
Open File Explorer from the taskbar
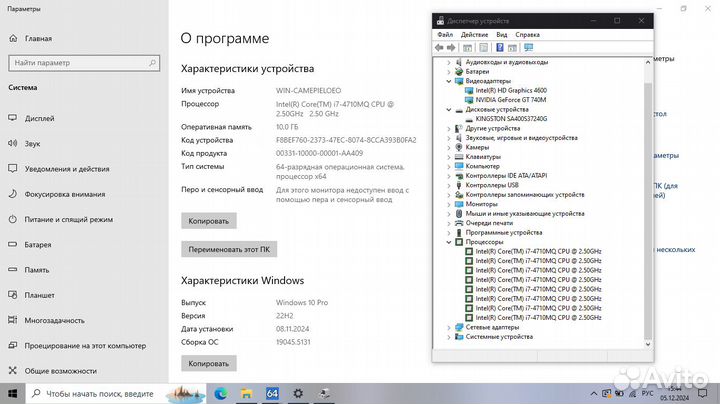click(247, 393)
